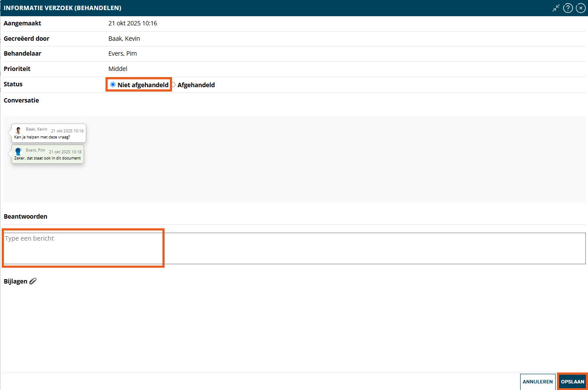Screen dimensions: 588x390
Task: Select the Niet afgehandeld radio button
Action: [x=113, y=85]
